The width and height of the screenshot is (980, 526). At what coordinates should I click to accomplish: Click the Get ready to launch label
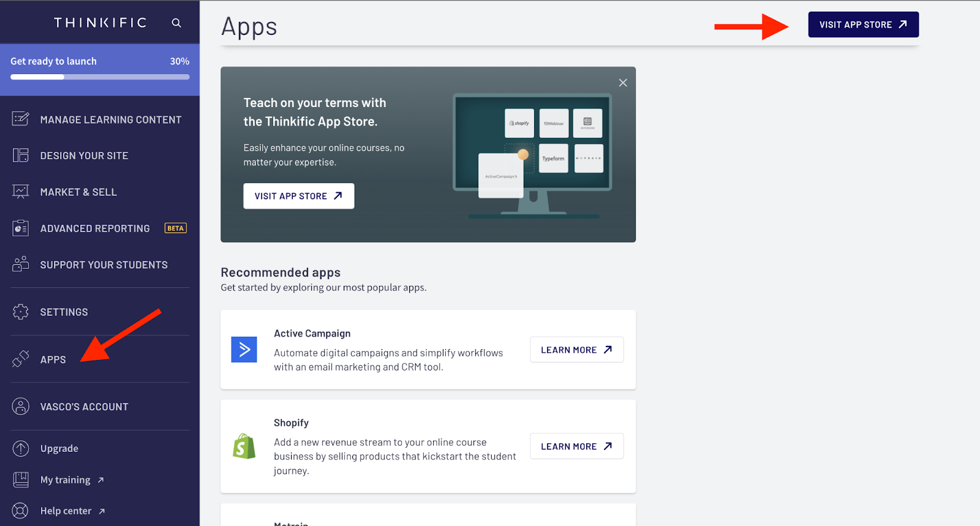pyautogui.click(x=53, y=61)
